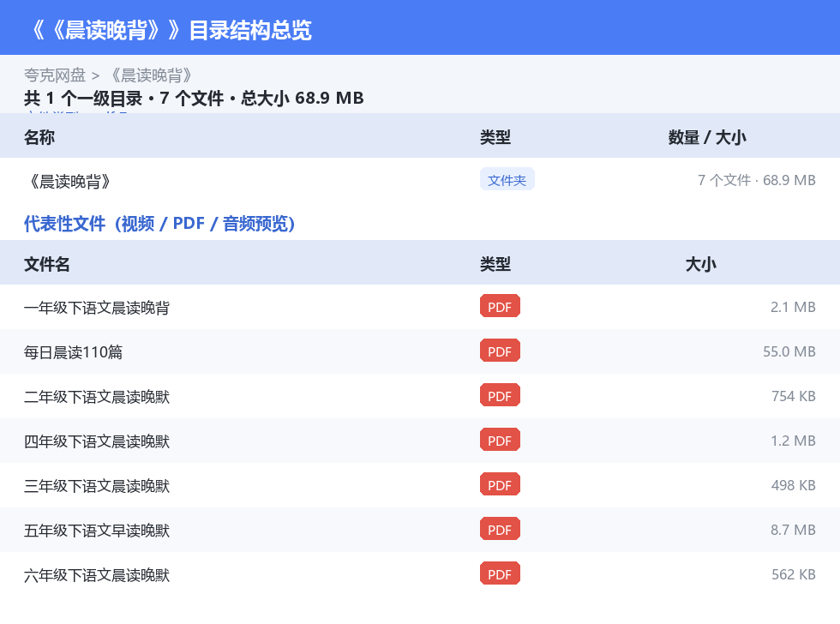Click the 1.2 MB size value

pos(793,441)
